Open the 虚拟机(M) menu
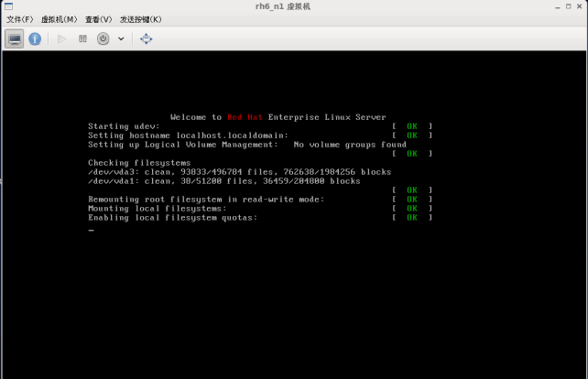The image size is (588, 379). click(x=59, y=19)
